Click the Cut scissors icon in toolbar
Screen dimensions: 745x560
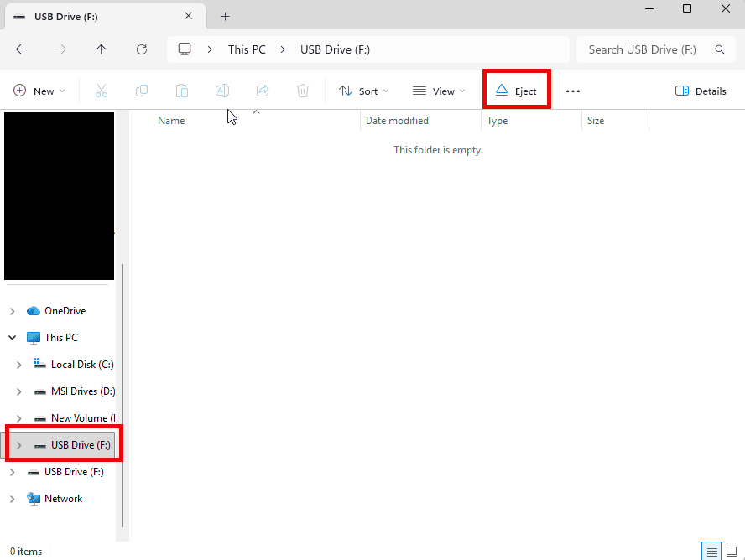tap(102, 91)
